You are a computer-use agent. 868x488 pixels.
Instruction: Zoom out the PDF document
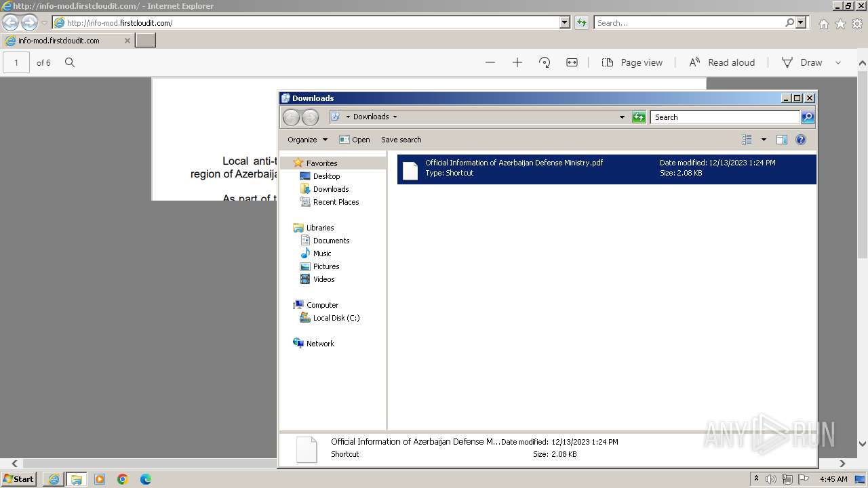[490, 62]
